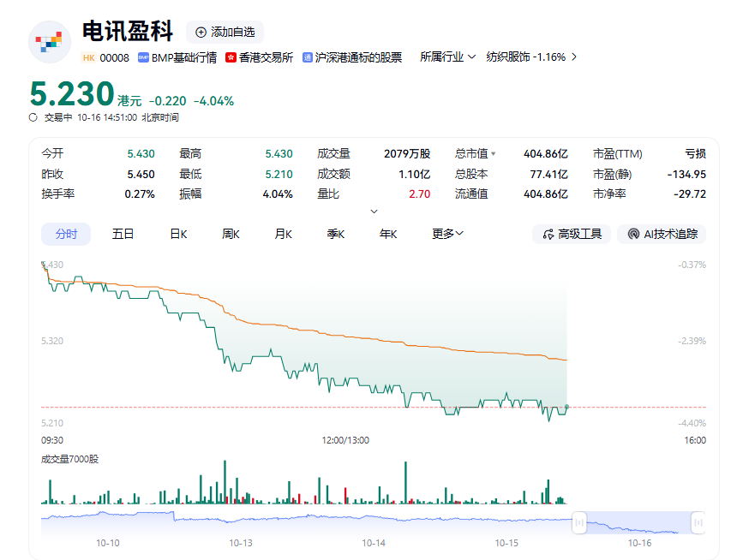Click left handle of range slider
Viewport: 731px width, 560px height.
pos(579,522)
